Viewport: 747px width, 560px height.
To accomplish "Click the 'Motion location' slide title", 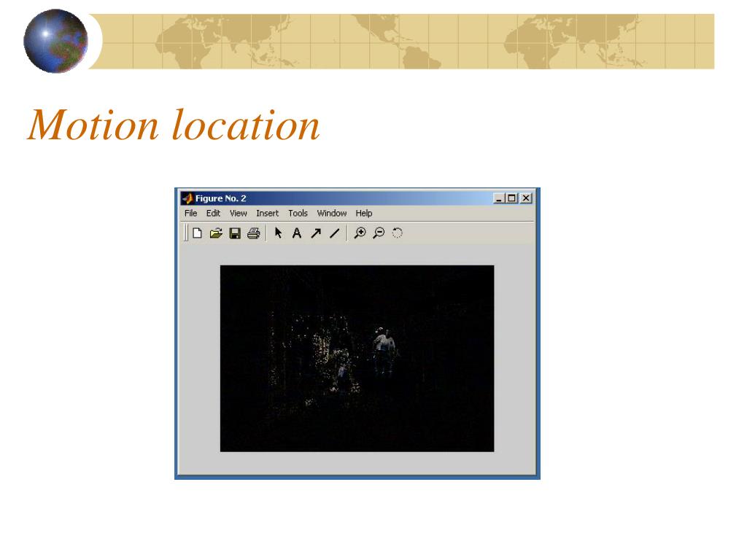I will click(x=173, y=125).
